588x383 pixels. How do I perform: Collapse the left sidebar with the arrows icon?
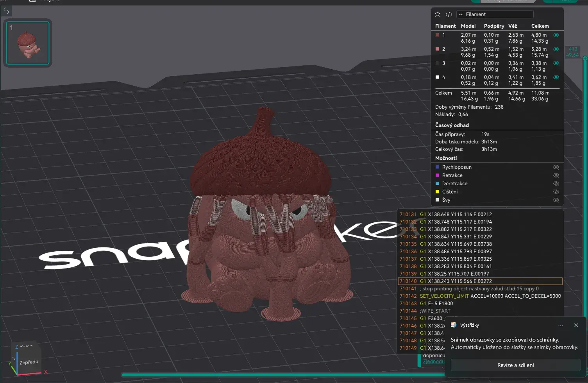pyautogui.click(x=6, y=11)
